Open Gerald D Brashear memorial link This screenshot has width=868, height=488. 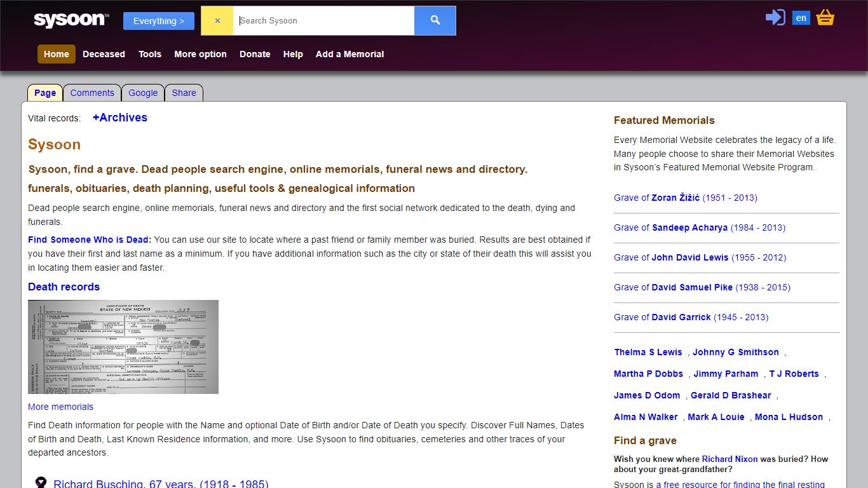click(x=731, y=395)
